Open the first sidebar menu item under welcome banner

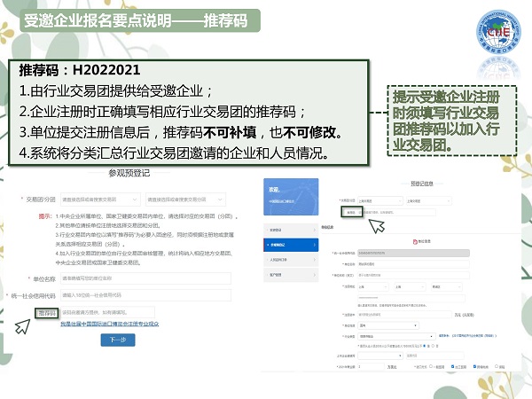point(291,229)
